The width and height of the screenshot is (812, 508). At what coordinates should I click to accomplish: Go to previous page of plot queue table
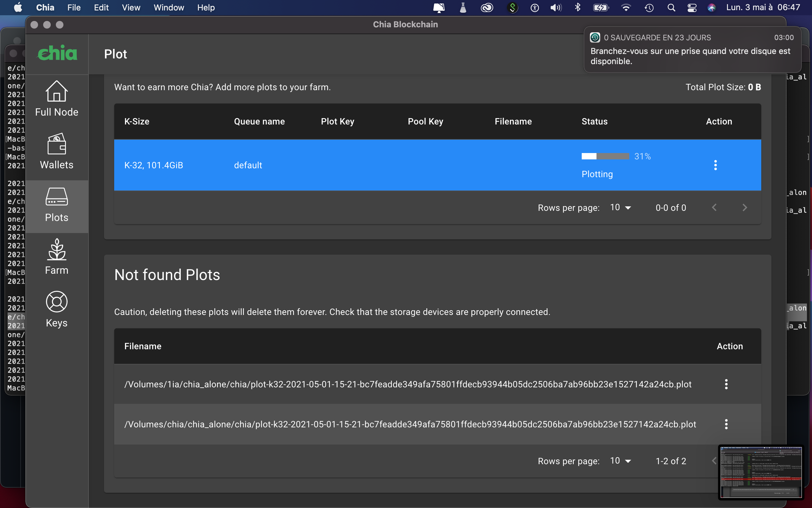(x=714, y=208)
